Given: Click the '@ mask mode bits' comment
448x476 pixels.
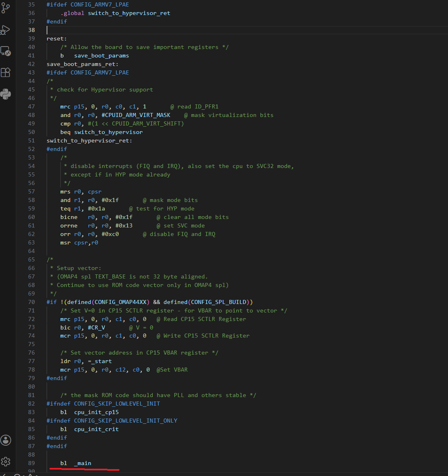Looking at the screenshot, I should pyautogui.click(x=170, y=200).
